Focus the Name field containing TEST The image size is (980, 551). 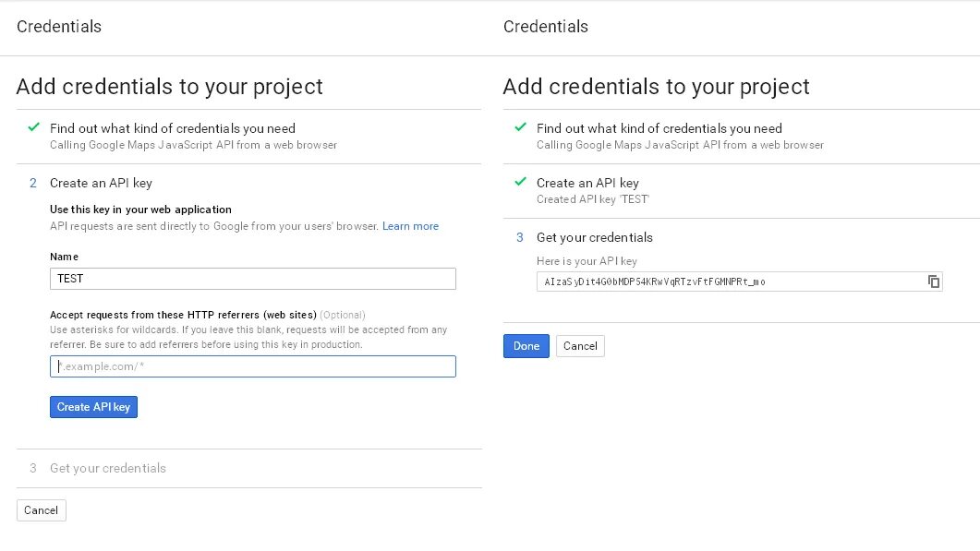tap(252, 279)
